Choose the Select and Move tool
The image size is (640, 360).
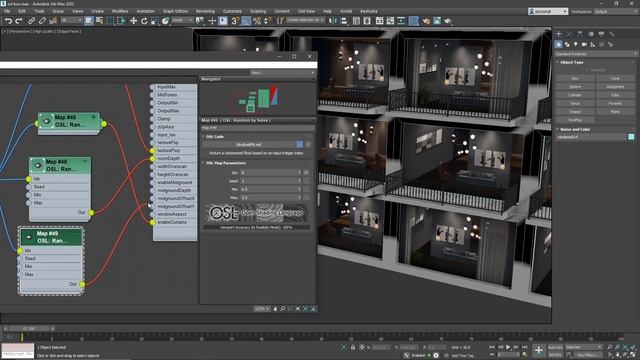[x=133, y=21]
